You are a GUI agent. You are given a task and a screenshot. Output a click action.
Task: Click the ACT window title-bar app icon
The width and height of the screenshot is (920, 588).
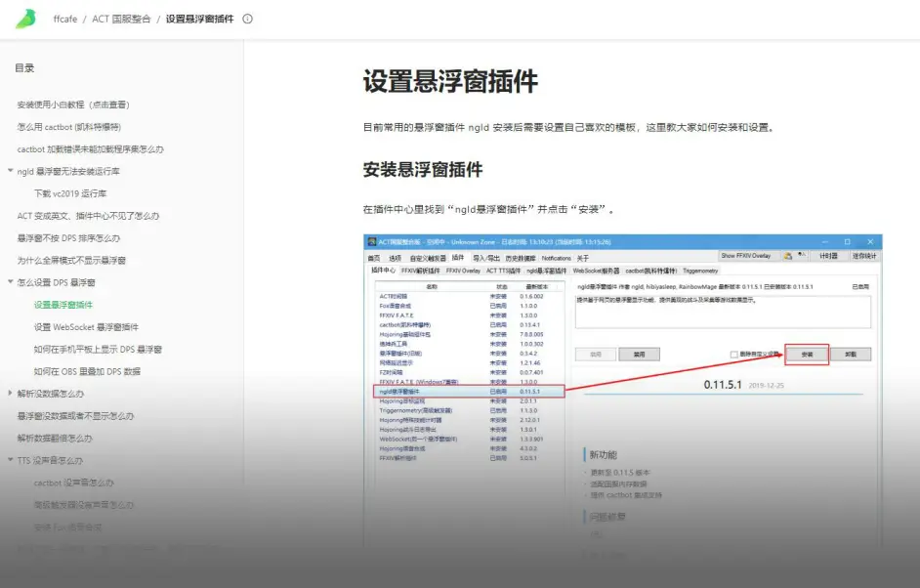point(371,242)
